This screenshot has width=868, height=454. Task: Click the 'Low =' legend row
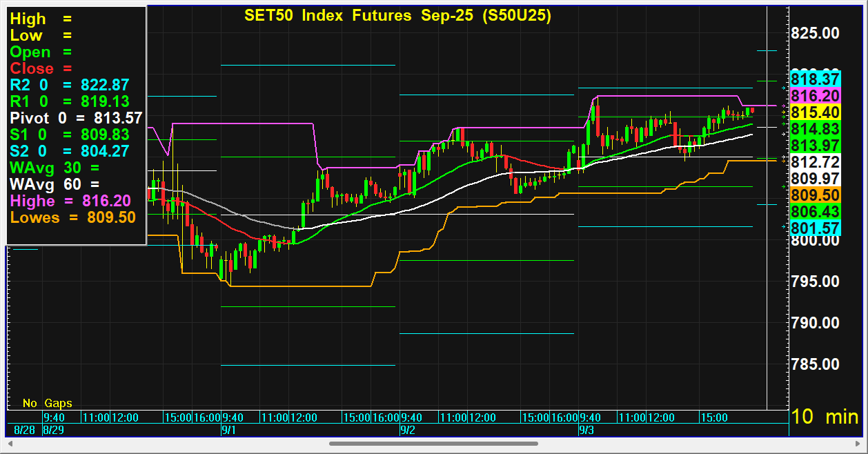pyautogui.click(x=41, y=36)
